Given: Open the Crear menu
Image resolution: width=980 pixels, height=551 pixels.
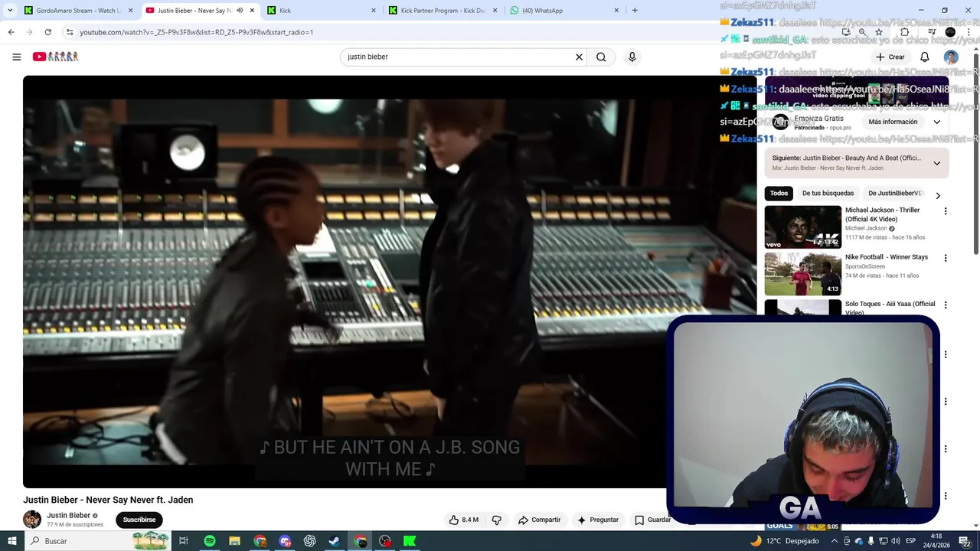Looking at the screenshot, I should 890,57.
